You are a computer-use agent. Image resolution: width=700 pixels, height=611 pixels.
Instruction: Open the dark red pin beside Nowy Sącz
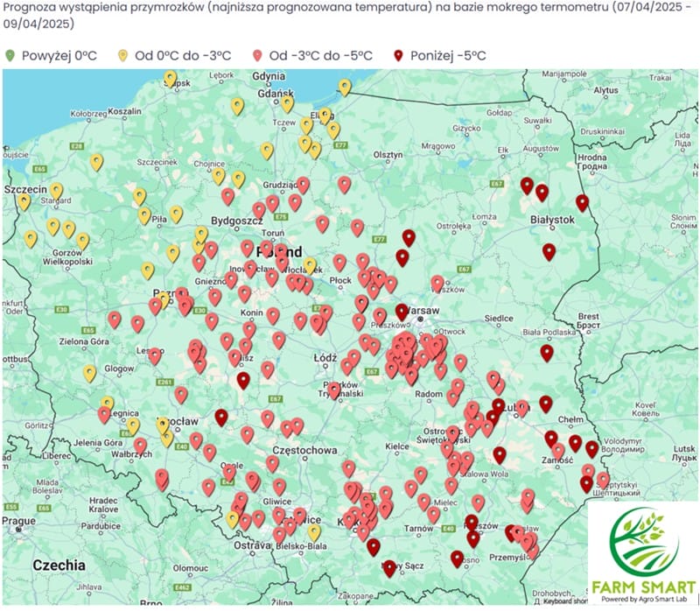[x=389, y=569]
